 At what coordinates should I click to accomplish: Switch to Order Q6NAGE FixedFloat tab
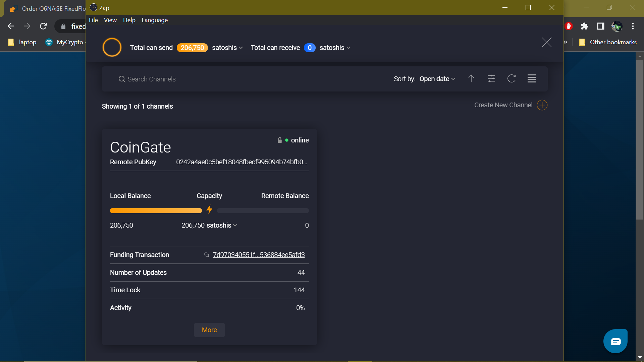pyautogui.click(x=47, y=9)
